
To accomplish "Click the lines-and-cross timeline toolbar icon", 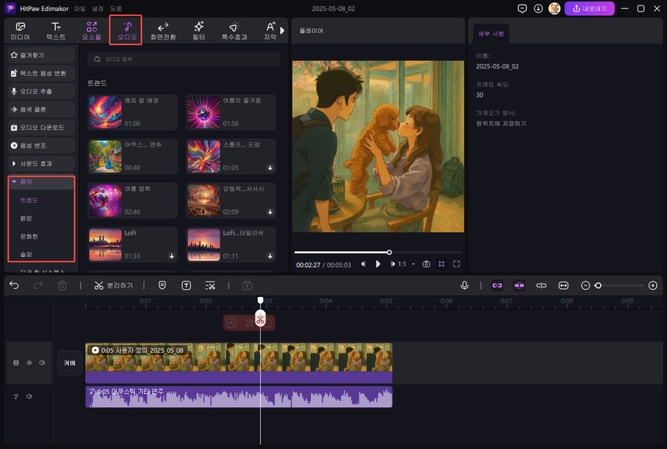I will click(210, 285).
